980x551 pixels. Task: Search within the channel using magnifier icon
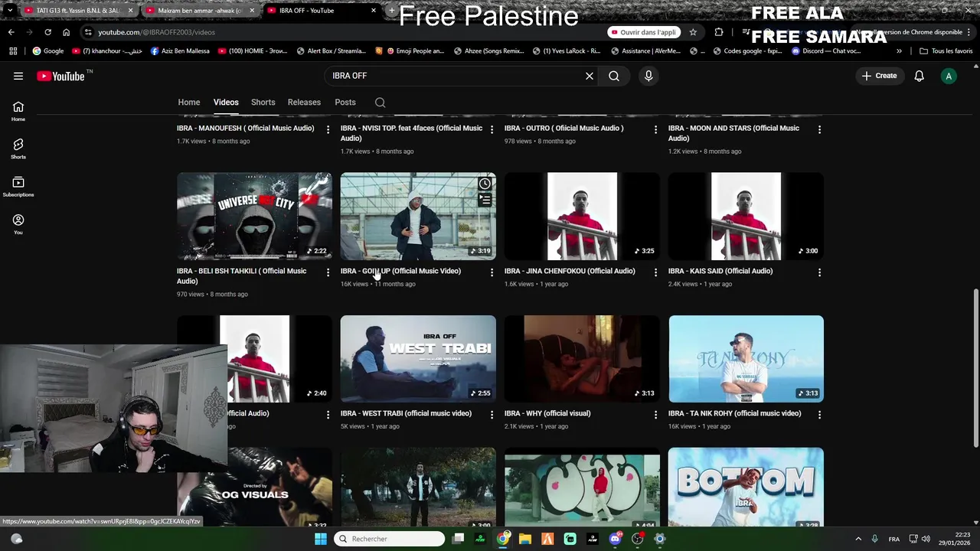tap(380, 103)
